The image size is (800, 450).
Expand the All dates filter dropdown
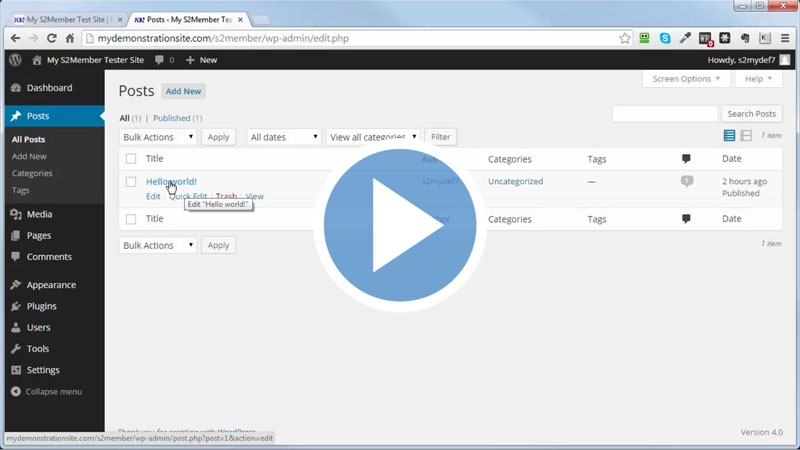[x=284, y=137]
